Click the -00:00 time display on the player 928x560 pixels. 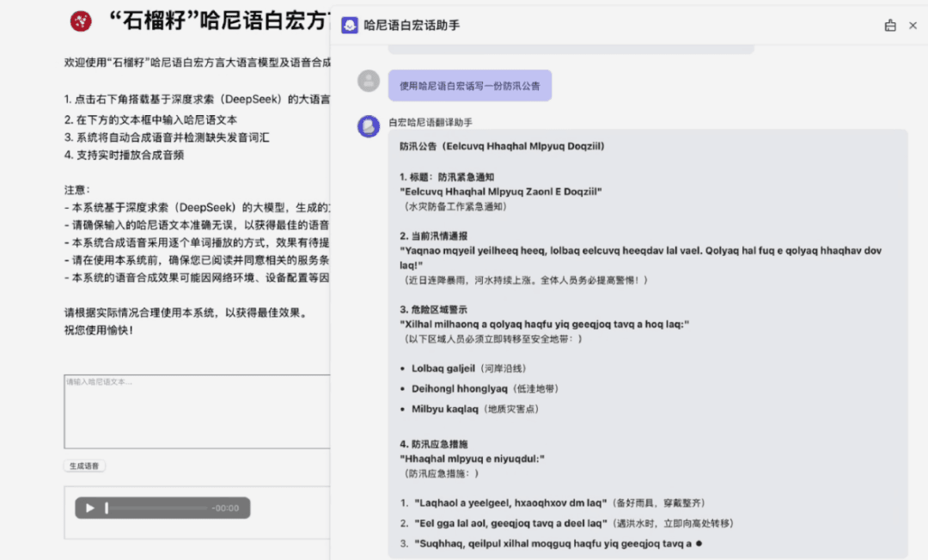(226, 508)
